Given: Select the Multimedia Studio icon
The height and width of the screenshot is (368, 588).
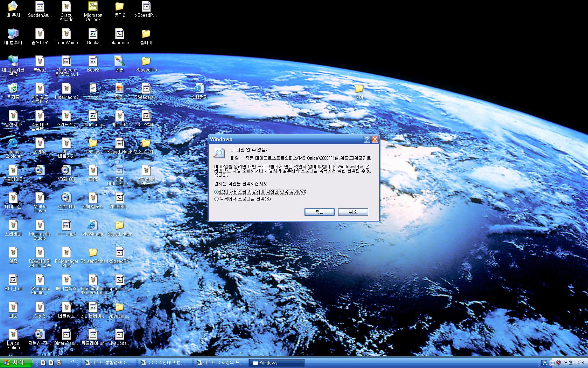Looking at the screenshot, I should 40,230.
